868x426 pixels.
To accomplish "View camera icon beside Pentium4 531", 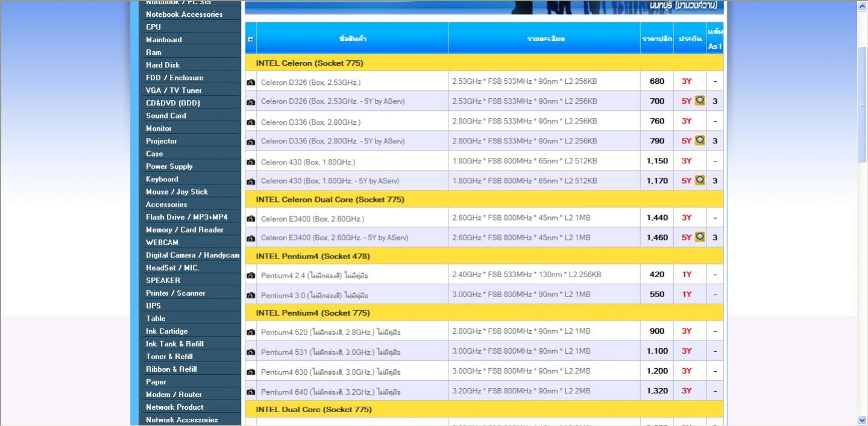I will click(x=251, y=351).
